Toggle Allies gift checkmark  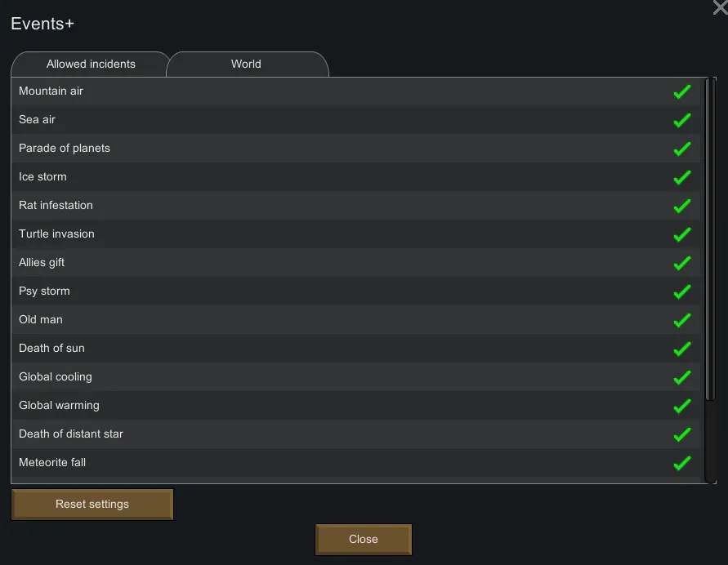pyautogui.click(x=682, y=263)
